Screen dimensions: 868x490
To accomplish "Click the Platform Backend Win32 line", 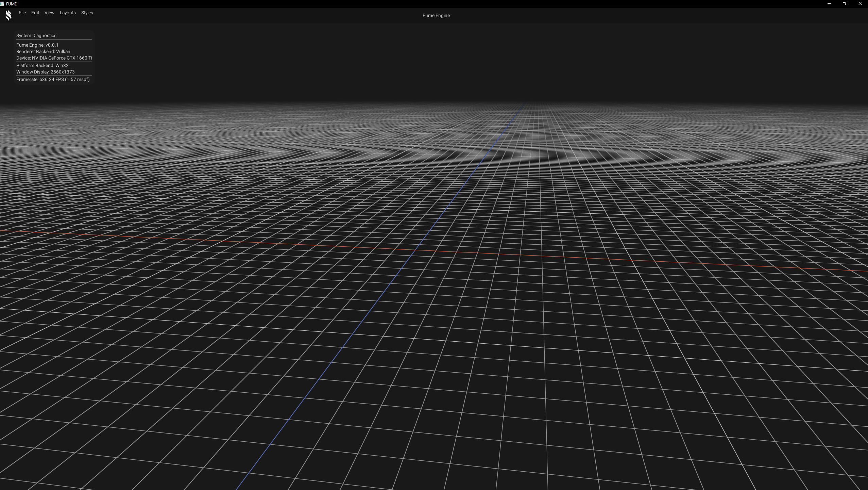I will 42,66.
